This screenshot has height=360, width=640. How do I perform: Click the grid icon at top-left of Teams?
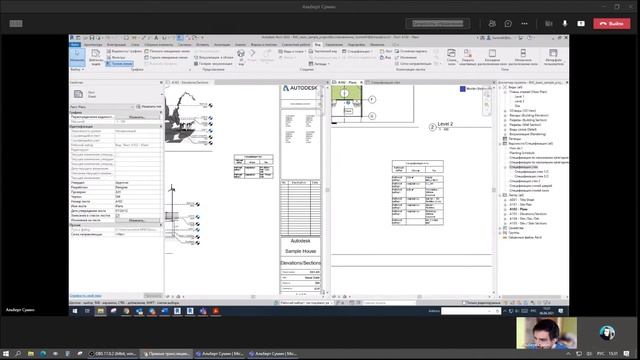[x=16, y=24]
